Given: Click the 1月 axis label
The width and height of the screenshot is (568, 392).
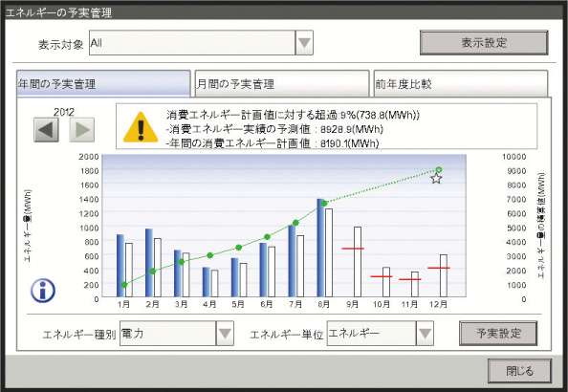Looking at the screenshot, I should click(x=123, y=304).
